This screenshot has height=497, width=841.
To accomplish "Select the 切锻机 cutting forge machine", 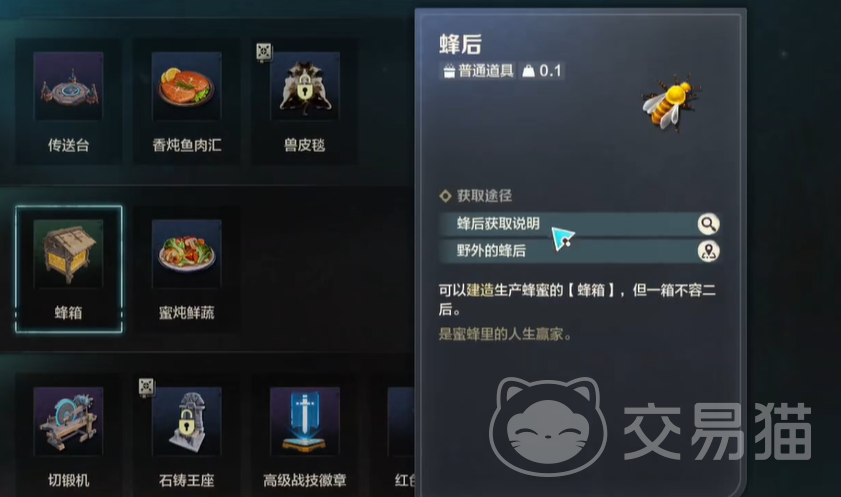I will click(68, 434).
